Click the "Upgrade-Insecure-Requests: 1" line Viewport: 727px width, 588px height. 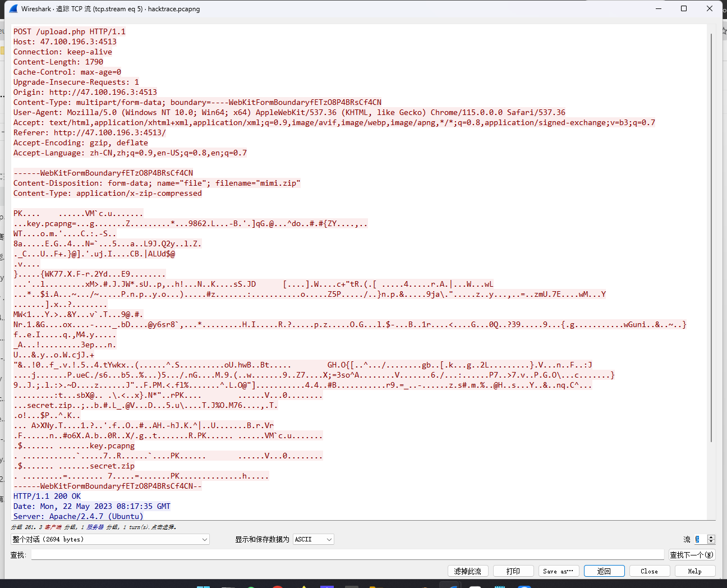[76, 82]
